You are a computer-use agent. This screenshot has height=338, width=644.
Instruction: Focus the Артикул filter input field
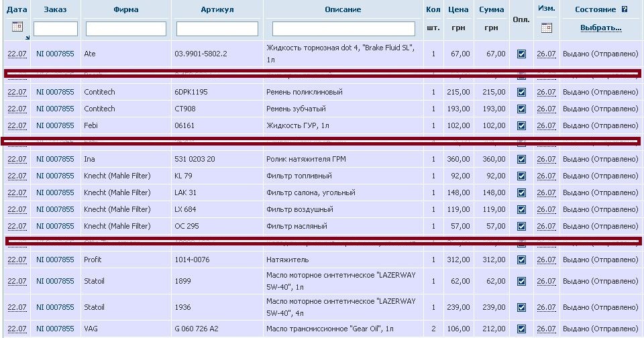pyautogui.click(x=217, y=29)
